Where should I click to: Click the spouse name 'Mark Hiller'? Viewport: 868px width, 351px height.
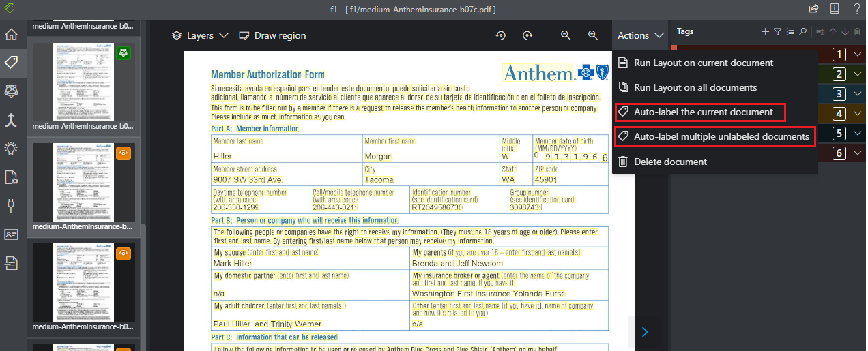pos(233,263)
